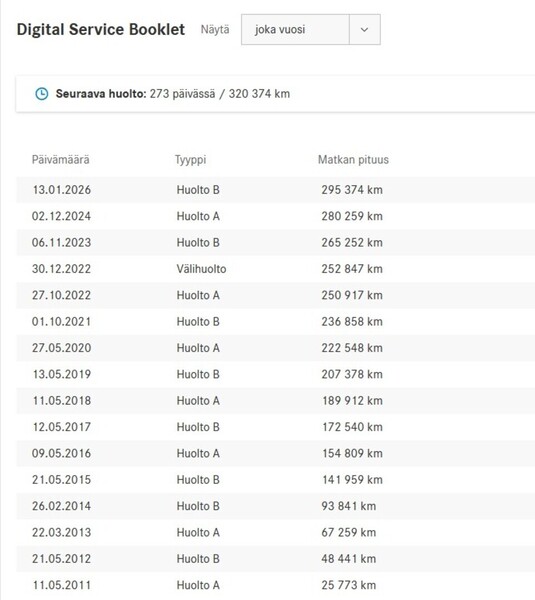
Task: Select the 12.05.2017 service entry
Action: (x=276, y=427)
